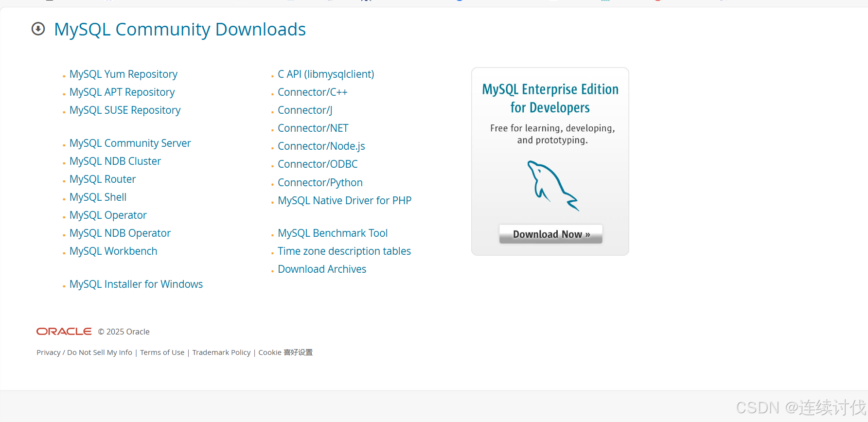Click the Download Now button

coord(551,234)
